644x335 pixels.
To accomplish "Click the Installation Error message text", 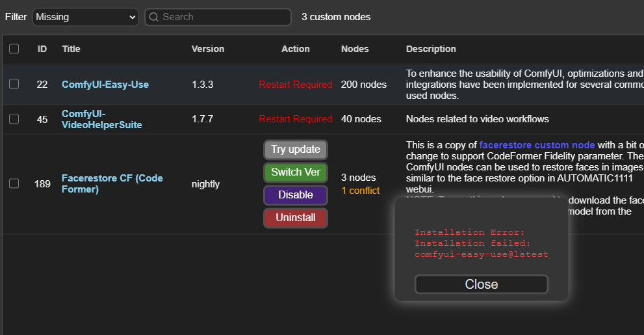I will (482, 243).
